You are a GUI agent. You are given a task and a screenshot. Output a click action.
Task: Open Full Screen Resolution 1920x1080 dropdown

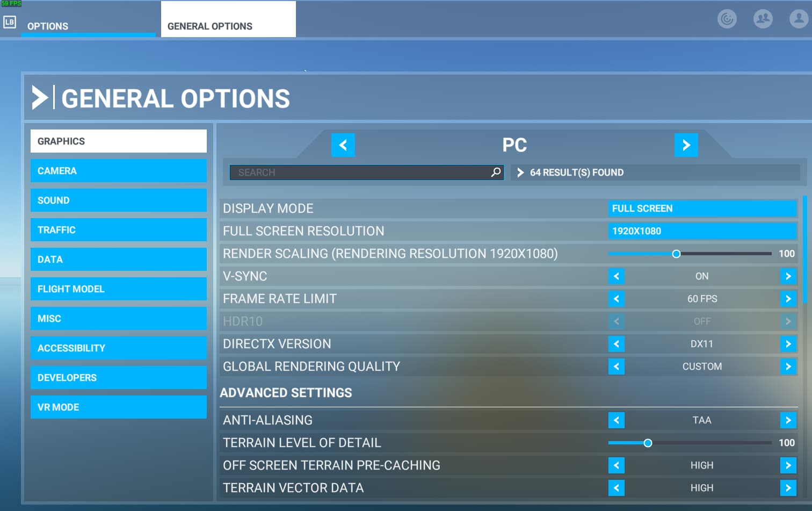tap(702, 231)
